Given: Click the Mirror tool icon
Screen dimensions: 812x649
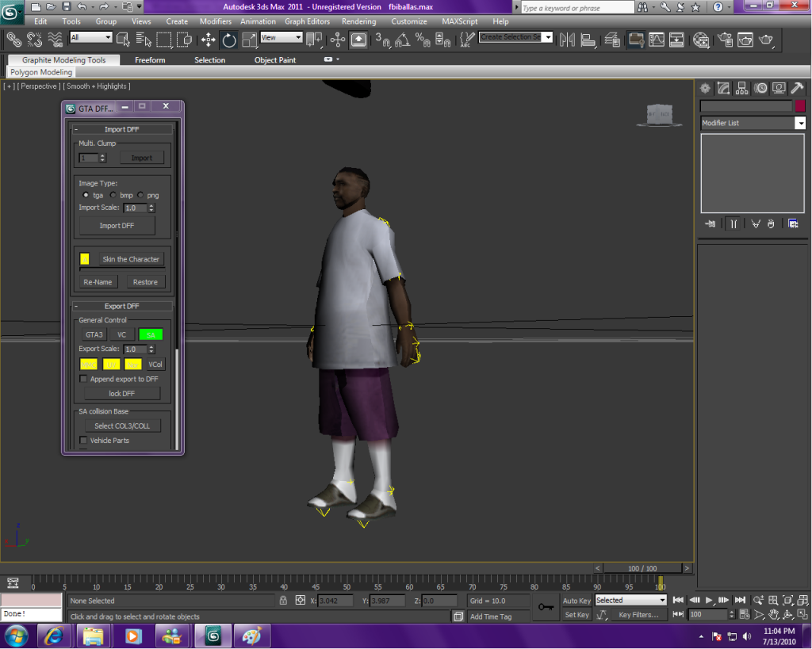Looking at the screenshot, I should (x=568, y=40).
